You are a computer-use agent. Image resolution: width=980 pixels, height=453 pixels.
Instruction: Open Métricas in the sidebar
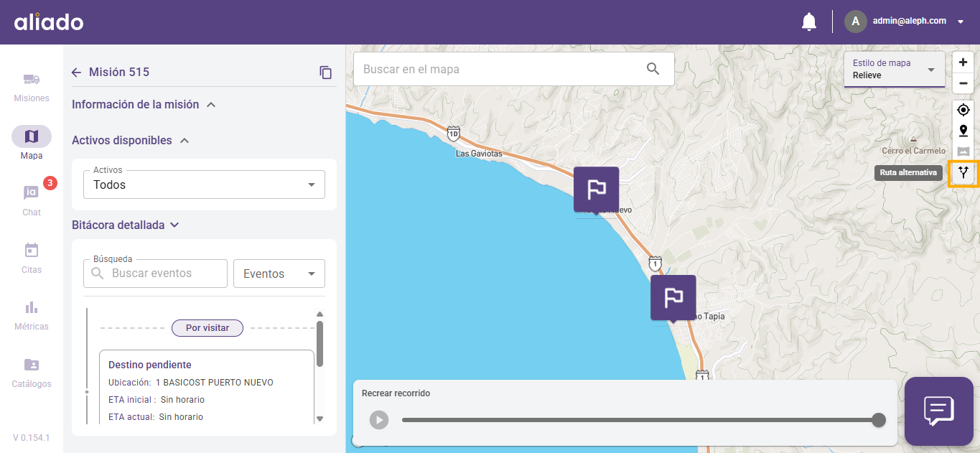pos(32,315)
